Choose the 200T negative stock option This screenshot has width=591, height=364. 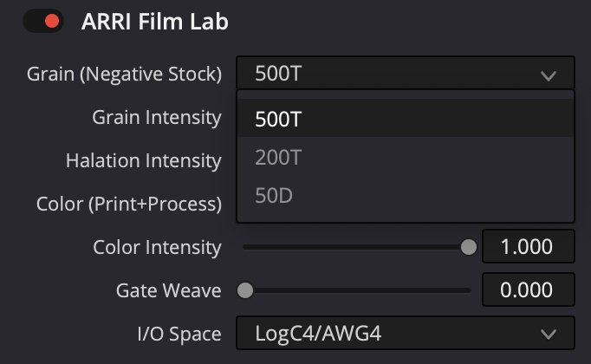point(405,158)
